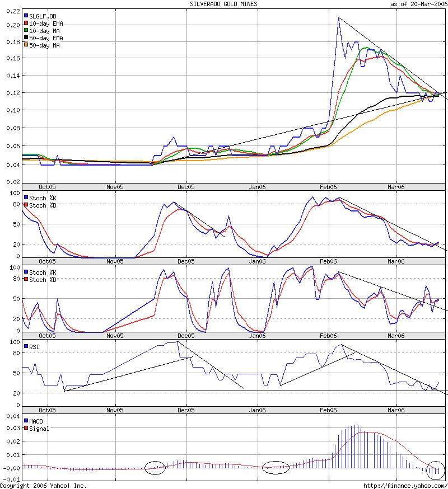This screenshot has width=448, height=489.
Task: Click the Copyright 2006 Yahoo! Inc. text
Action: 43,486
